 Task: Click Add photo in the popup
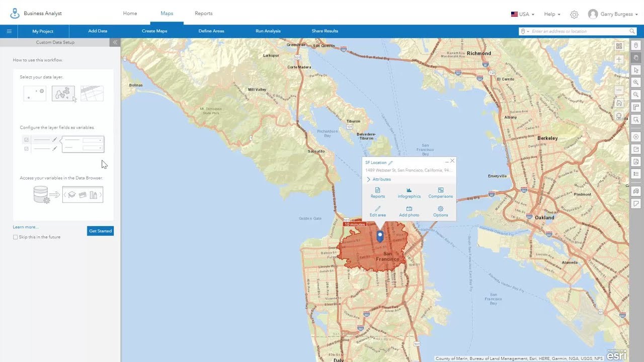(x=409, y=212)
